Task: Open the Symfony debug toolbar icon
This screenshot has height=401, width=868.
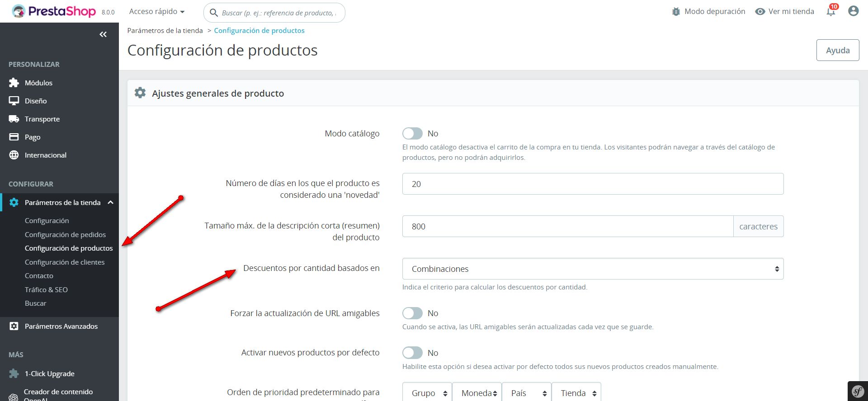Action: click(858, 391)
